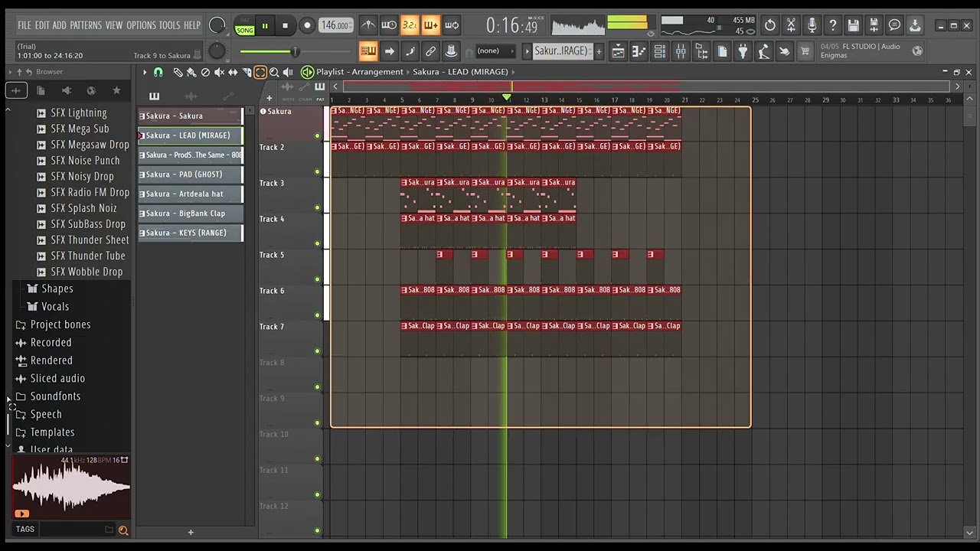Open the EDIT menu
The width and height of the screenshot is (980, 551).
42,25
